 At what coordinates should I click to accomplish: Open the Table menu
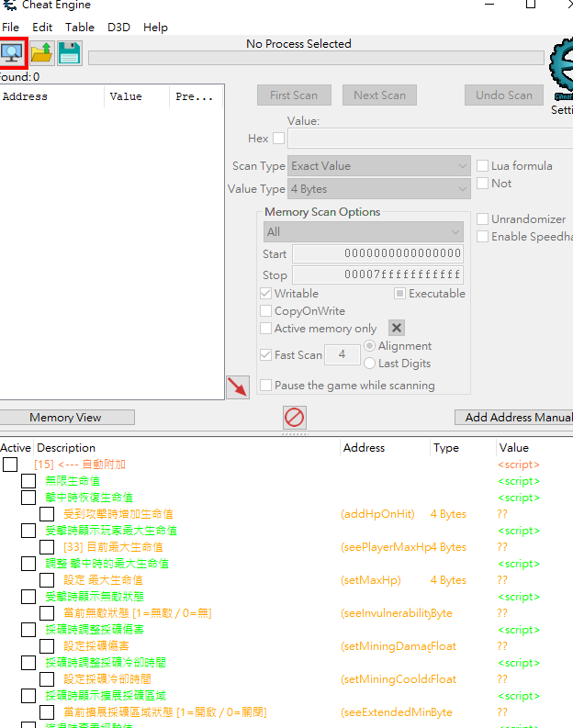pos(80,28)
